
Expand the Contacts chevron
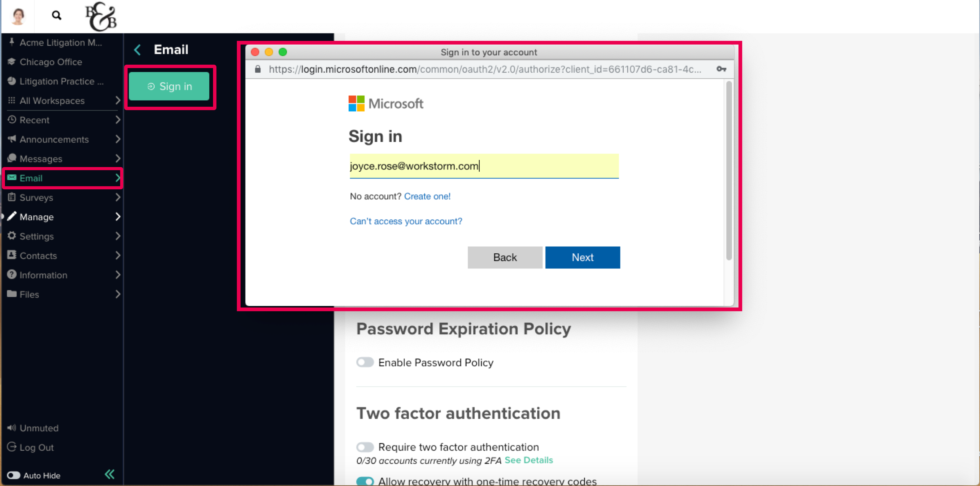pos(118,255)
